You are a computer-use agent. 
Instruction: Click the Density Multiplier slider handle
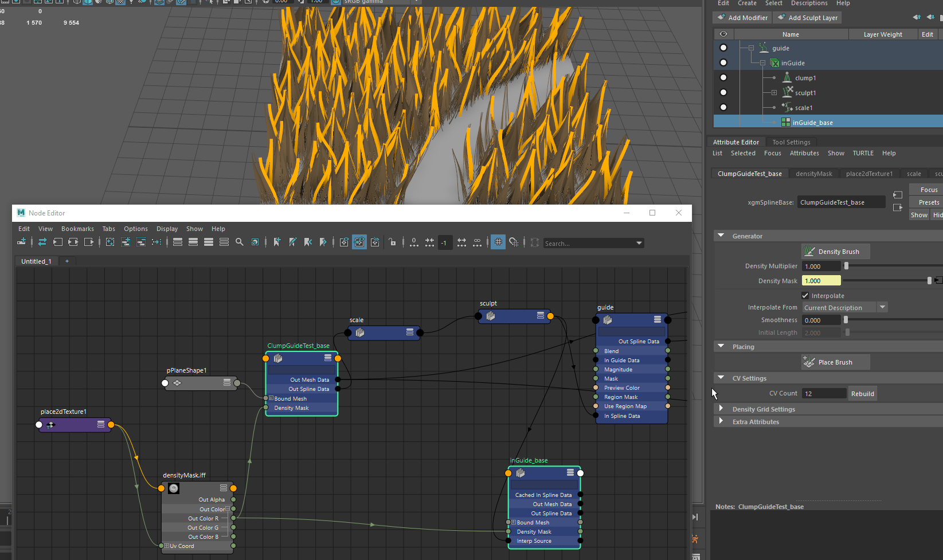[x=846, y=266]
